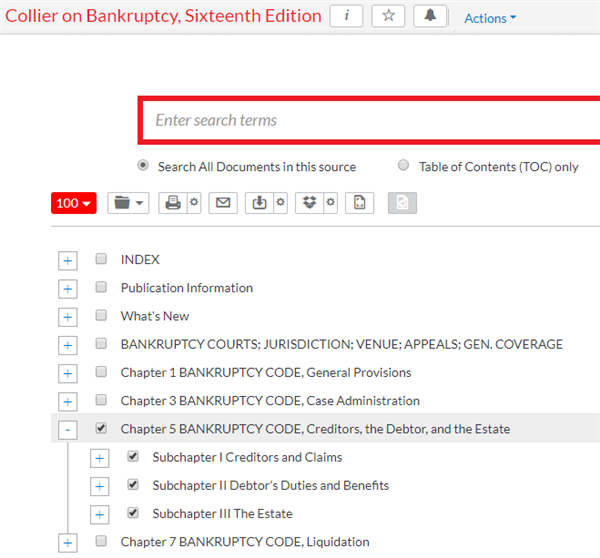Open the Actions dropdown menu
The image size is (600, 558).
[490, 18]
